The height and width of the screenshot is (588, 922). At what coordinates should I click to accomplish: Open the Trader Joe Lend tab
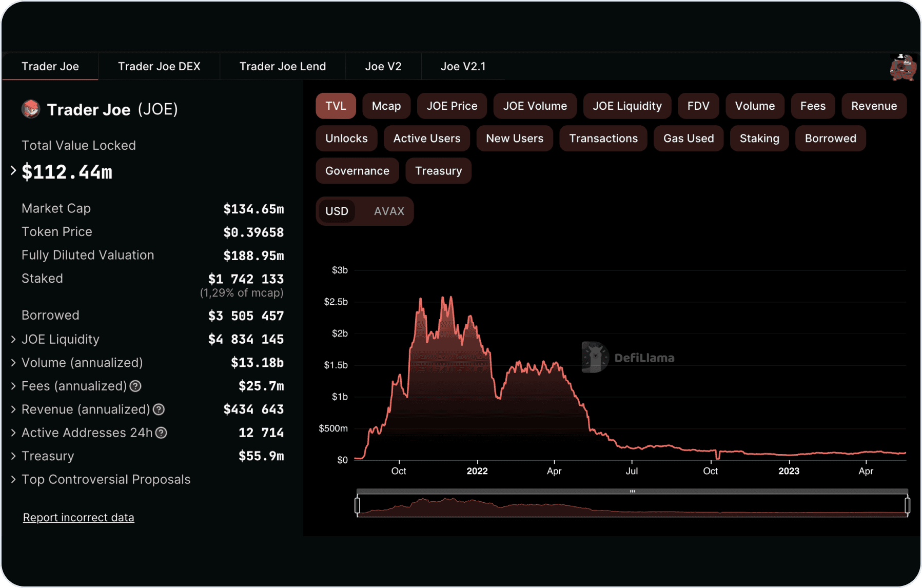(283, 66)
